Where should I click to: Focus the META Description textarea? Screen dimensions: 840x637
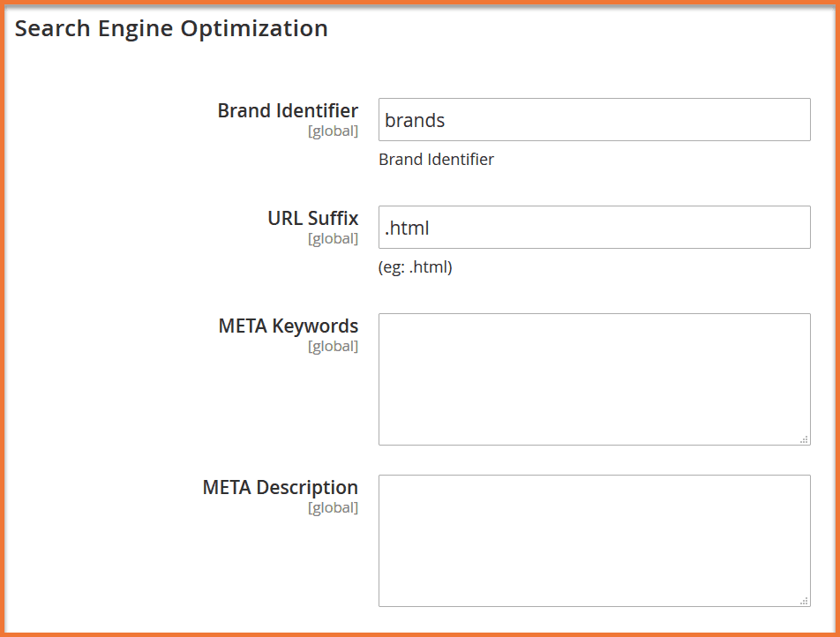pyautogui.click(x=594, y=540)
